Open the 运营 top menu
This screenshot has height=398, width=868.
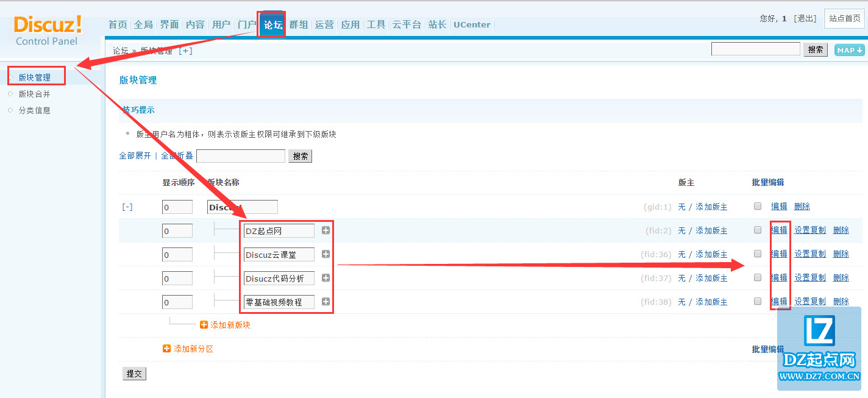(x=324, y=24)
